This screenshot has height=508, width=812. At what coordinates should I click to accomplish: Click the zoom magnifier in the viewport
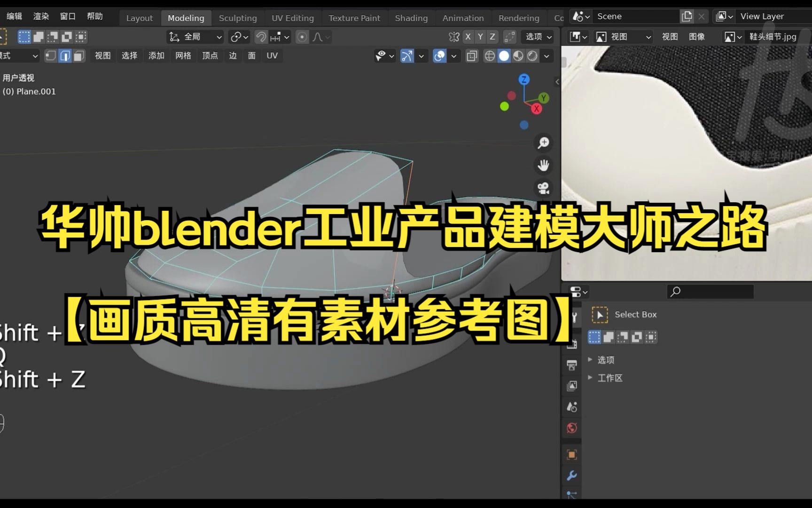(x=544, y=143)
